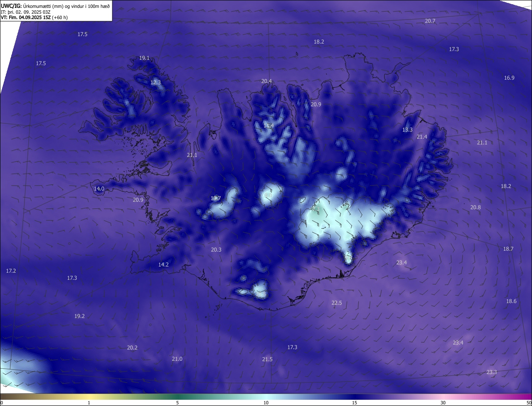Select the 17.2 value label
This screenshot has height=406, width=532.
coord(11,271)
